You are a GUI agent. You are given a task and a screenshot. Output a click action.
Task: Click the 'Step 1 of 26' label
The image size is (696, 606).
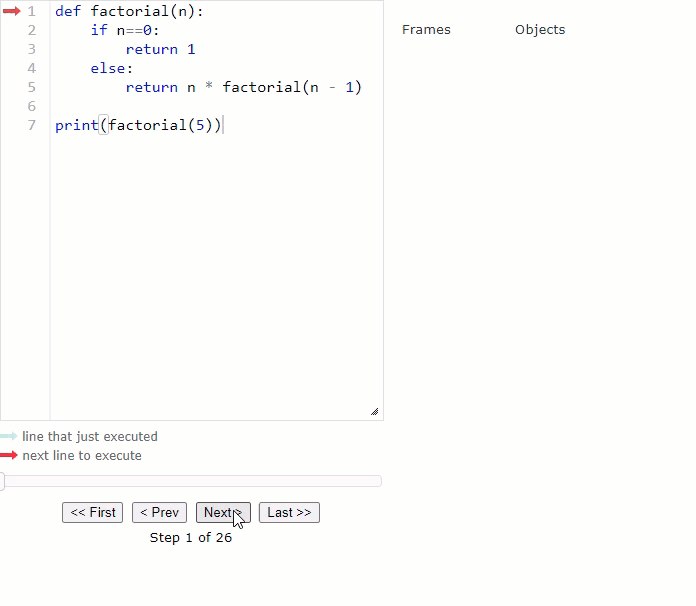click(x=191, y=537)
